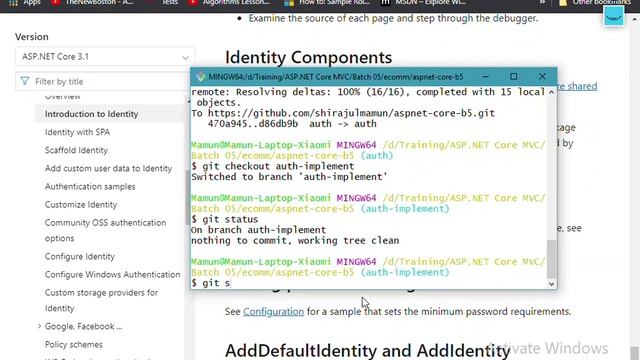The width and height of the screenshot is (640, 360).
Task: Close the MINGW64 terminal window
Action: click(x=542, y=77)
